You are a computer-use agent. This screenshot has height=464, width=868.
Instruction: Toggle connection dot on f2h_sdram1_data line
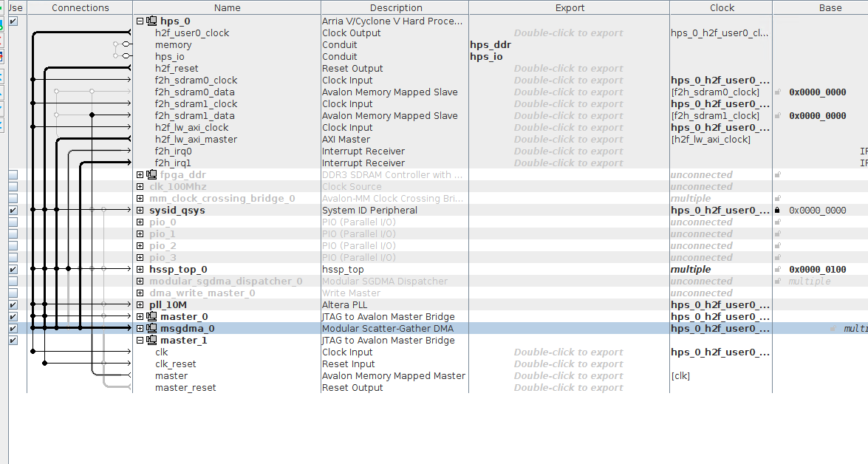[x=92, y=116]
